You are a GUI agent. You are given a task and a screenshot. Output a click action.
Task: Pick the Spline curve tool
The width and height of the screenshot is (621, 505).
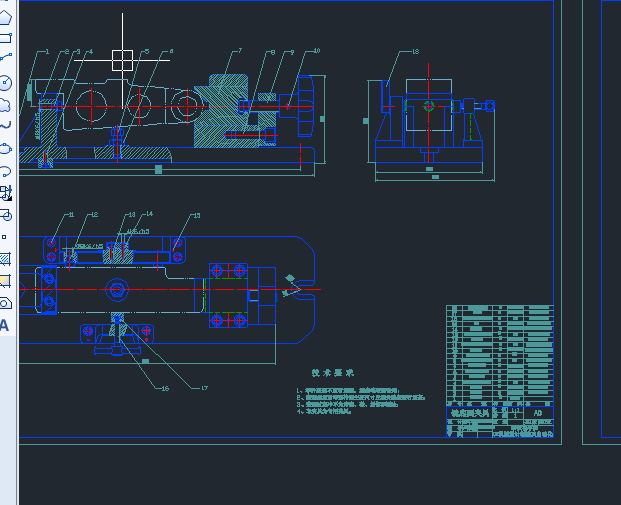coord(5,126)
